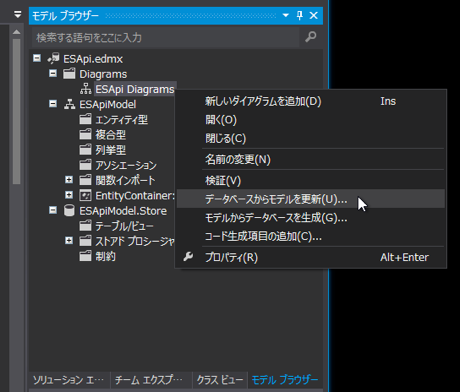The image size is (460, 392).
Task: Expand the EntityContainer node
Action: click(x=69, y=195)
